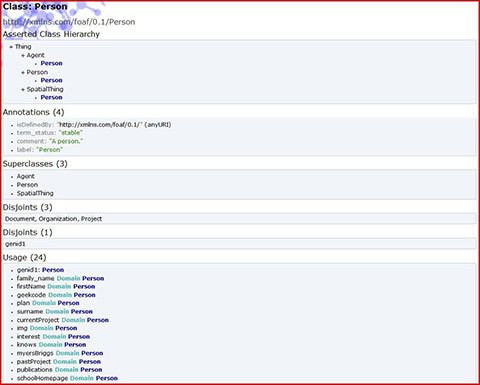The width and height of the screenshot is (480, 385).
Task: Click the Usage (24) section heading
Action: [x=24, y=258]
